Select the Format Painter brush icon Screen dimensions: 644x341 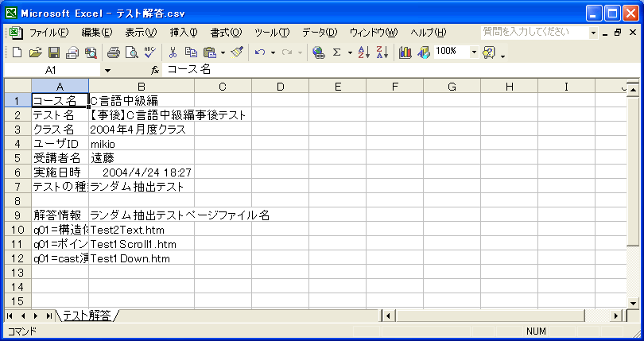coord(237,52)
